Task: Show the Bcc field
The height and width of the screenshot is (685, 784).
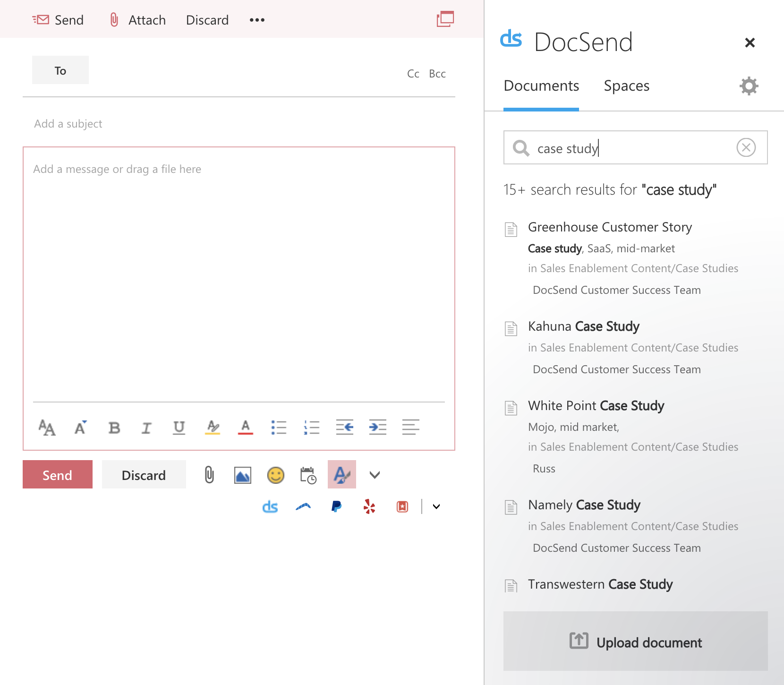Action: (437, 74)
